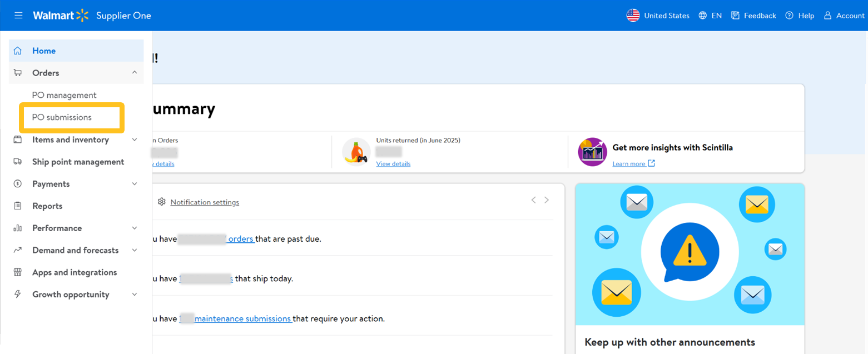Open PO management menu item

[x=64, y=95]
